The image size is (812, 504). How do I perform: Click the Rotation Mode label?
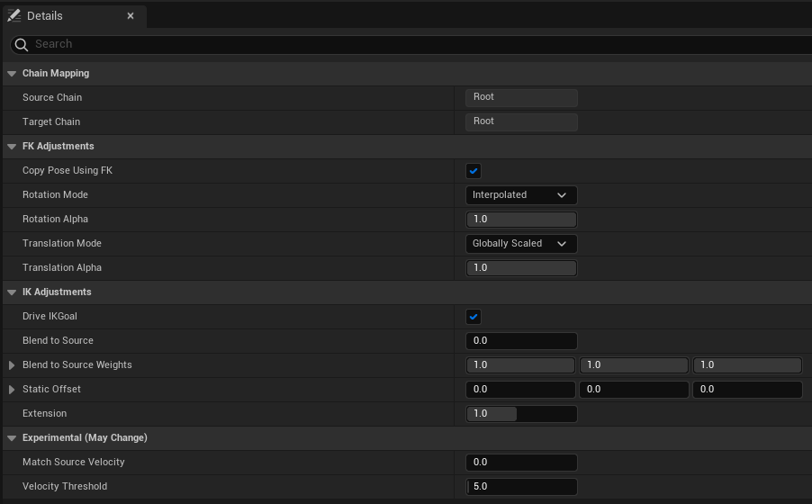tap(55, 194)
